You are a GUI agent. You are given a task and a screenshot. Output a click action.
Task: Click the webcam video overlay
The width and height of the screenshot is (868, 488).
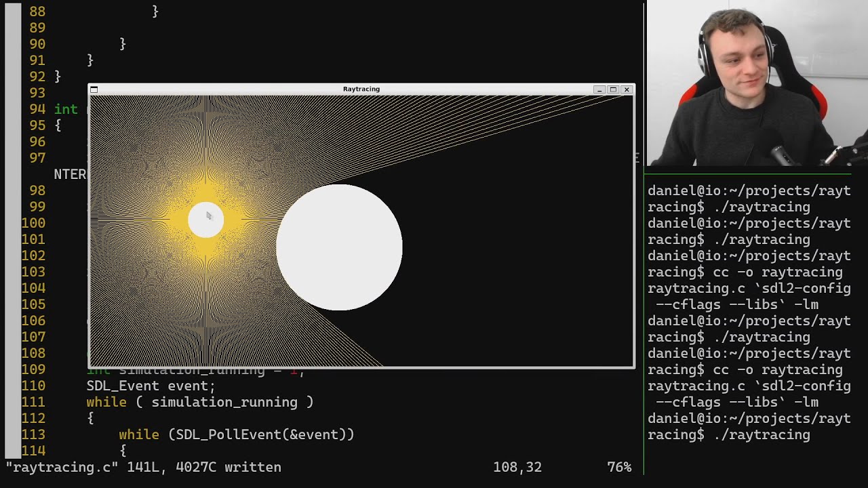point(757,83)
